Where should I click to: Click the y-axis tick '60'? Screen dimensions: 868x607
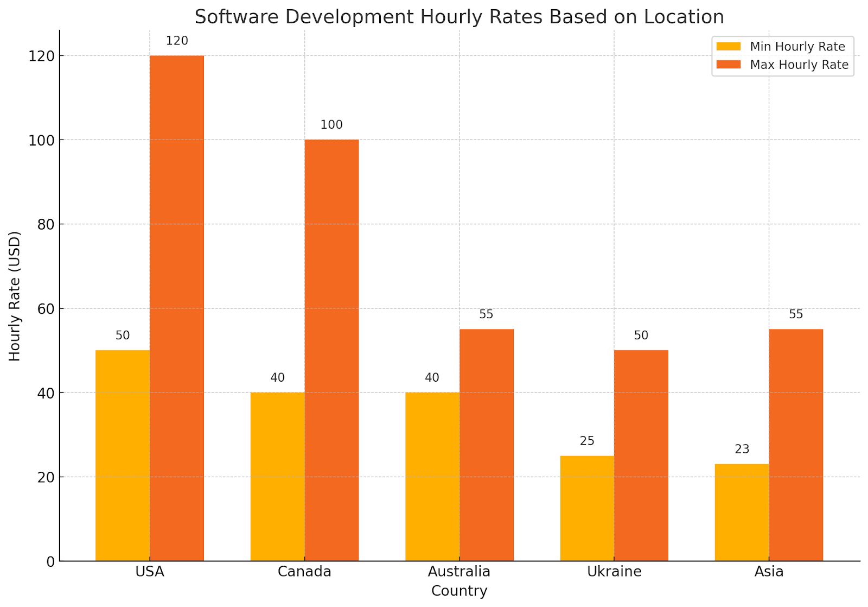point(46,308)
